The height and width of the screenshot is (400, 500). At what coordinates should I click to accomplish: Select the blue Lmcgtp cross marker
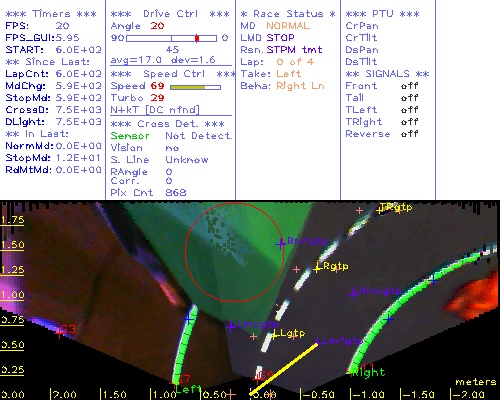click(231, 326)
